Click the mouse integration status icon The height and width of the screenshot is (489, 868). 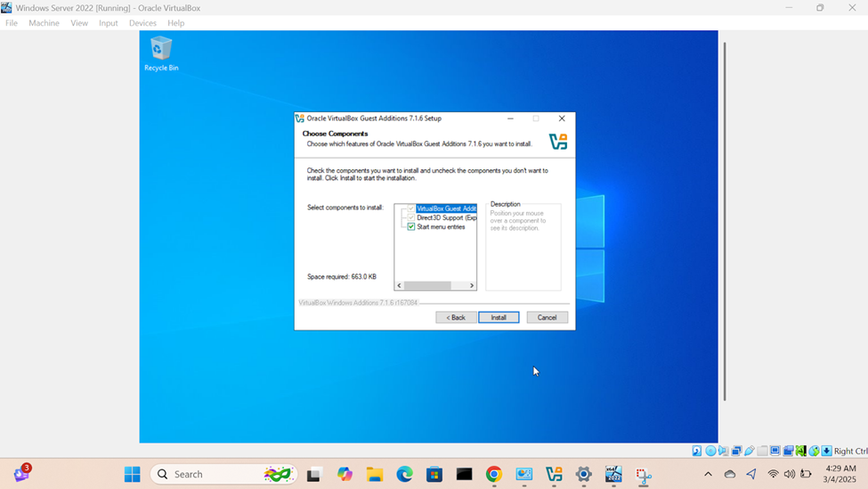pos(814,451)
